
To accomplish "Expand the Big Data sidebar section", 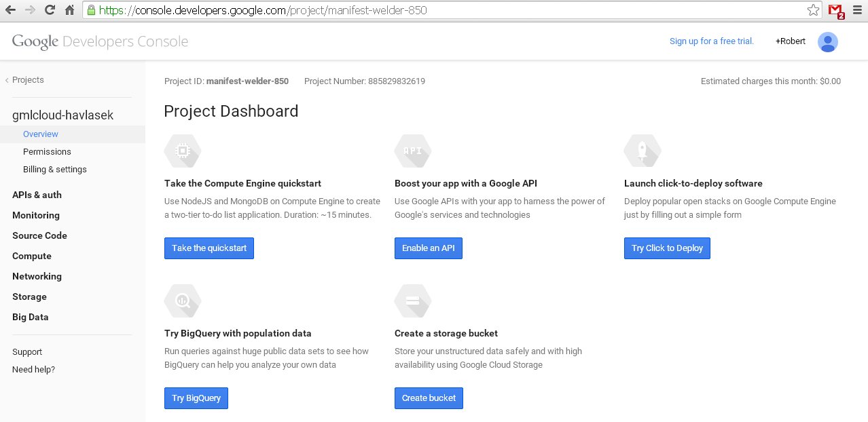I will pyautogui.click(x=31, y=317).
